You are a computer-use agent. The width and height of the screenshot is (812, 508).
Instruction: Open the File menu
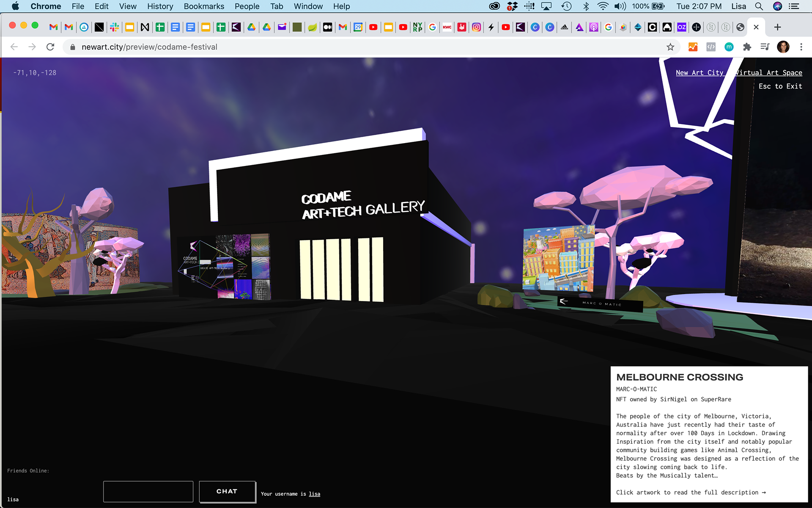coord(78,6)
